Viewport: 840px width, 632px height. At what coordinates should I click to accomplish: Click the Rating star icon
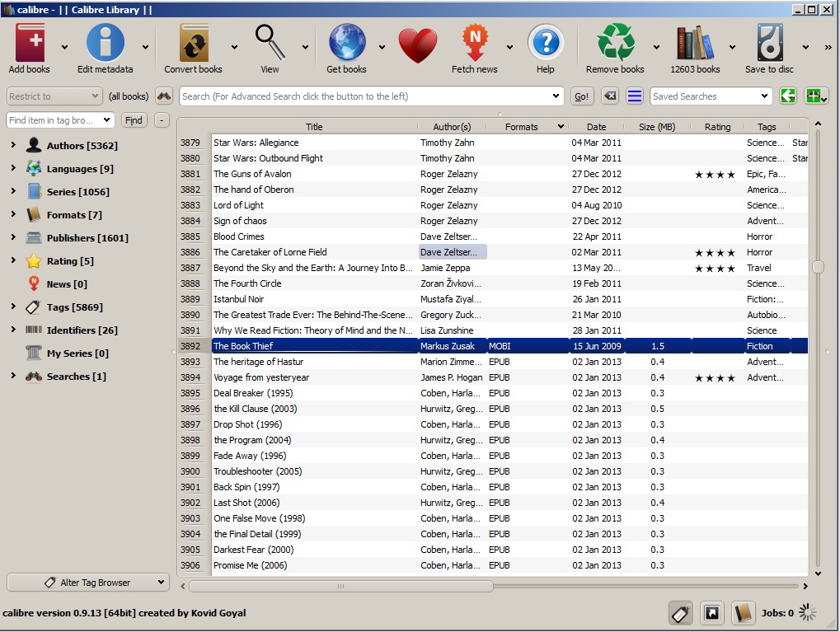(34, 261)
